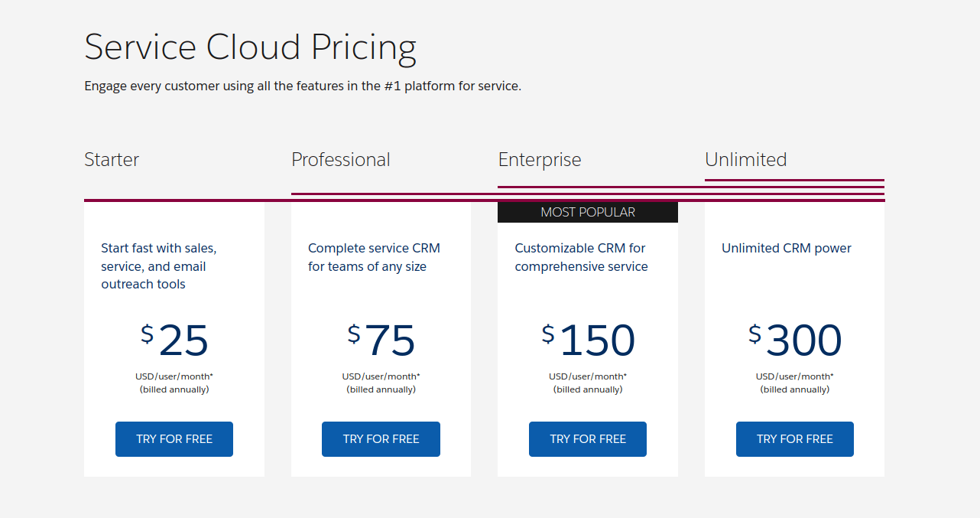Click 'Customizable CRM for comprehensive service' text
Screen dimensions: 980x518
pyautogui.click(x=581, y=257)
